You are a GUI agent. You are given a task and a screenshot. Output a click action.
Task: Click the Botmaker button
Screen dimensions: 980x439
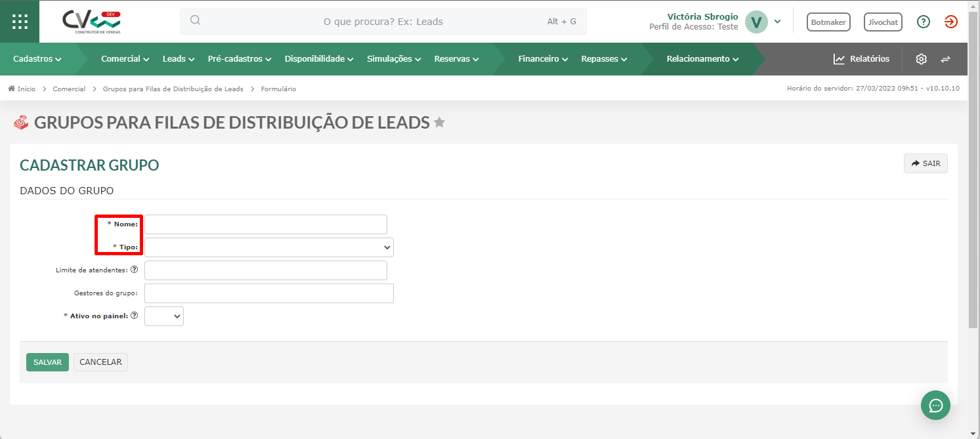click(x=828, y=22)
